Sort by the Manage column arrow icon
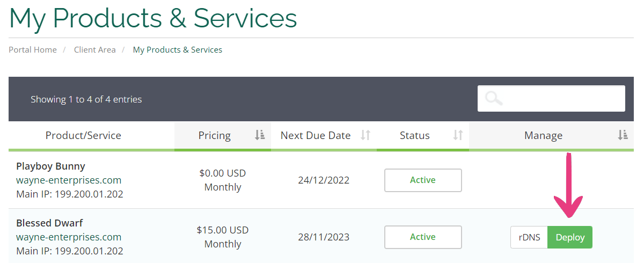Image resolution: width=644 pixels, height=263 pixels. pyautogui.click(x=623, y=135)
